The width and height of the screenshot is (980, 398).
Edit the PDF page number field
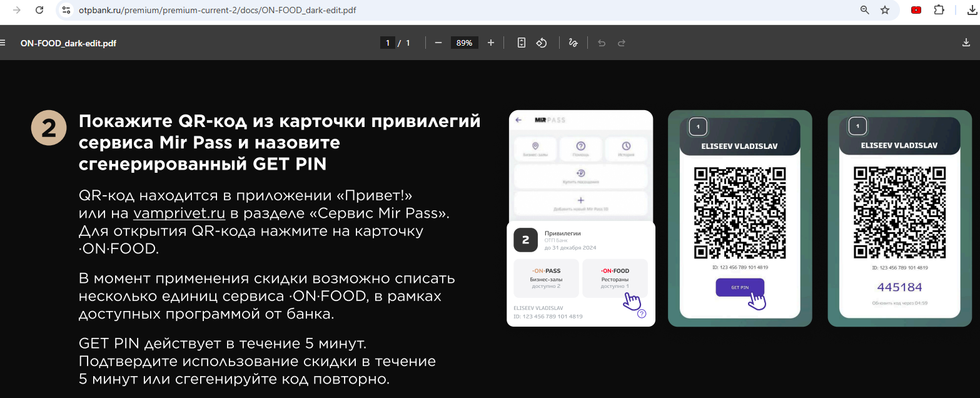pos(388,43)
